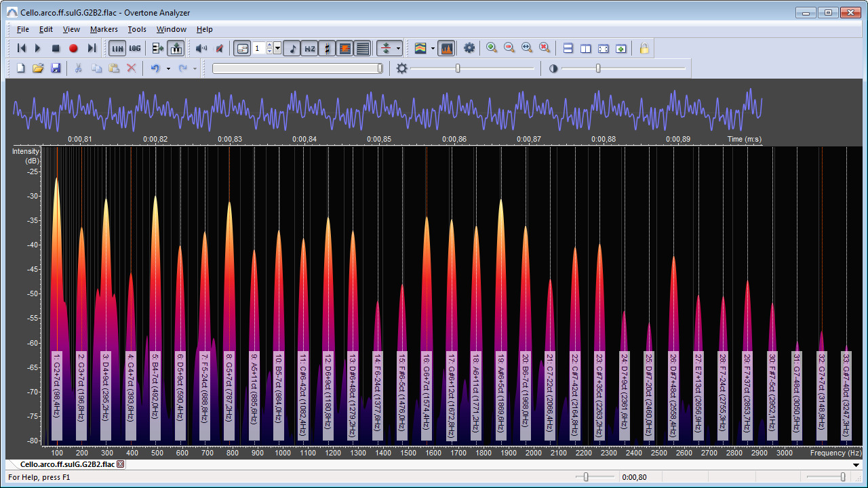Open settings with the gear icon

pyautogui.click(x=469, y=48)
